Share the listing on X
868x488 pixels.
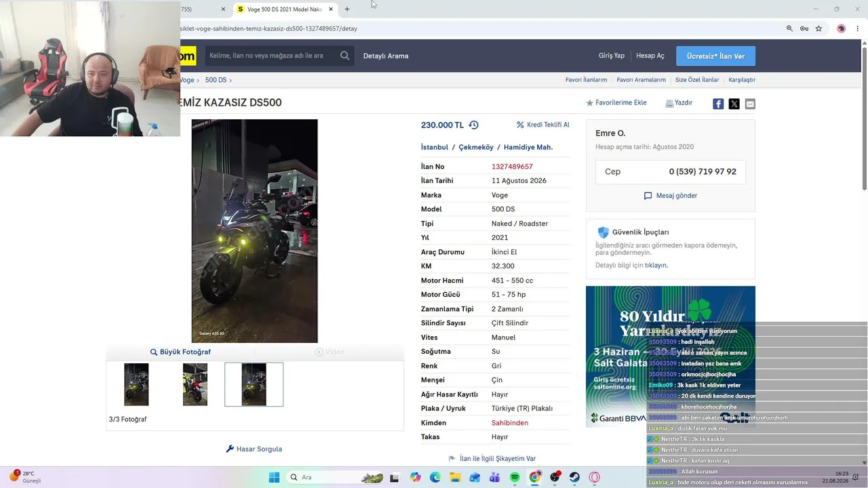[734, 104]
